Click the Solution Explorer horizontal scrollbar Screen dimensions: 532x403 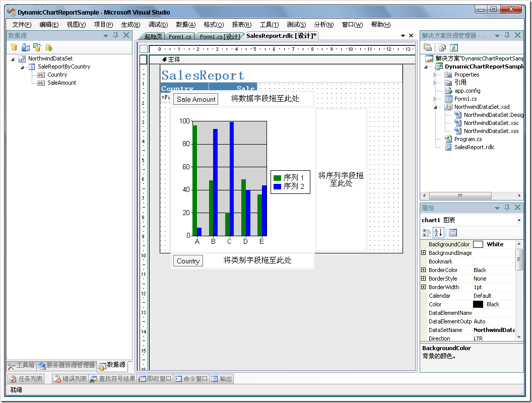pyautogui.click(x=460, y=196)
